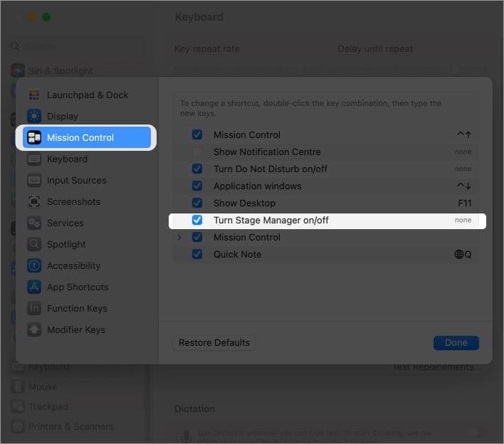Click the none shortcut for Stage Manager

pyautogui.click(x=463, y=220)
